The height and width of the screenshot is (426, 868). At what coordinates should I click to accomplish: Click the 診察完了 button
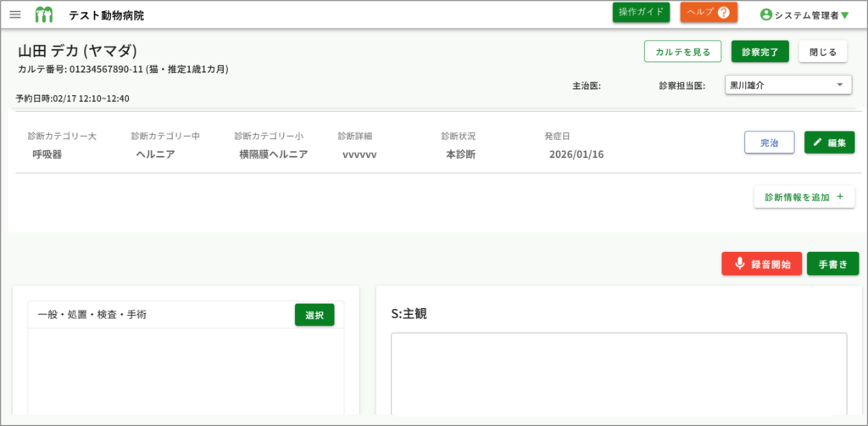pyautogui.click(x=760, y=52)
